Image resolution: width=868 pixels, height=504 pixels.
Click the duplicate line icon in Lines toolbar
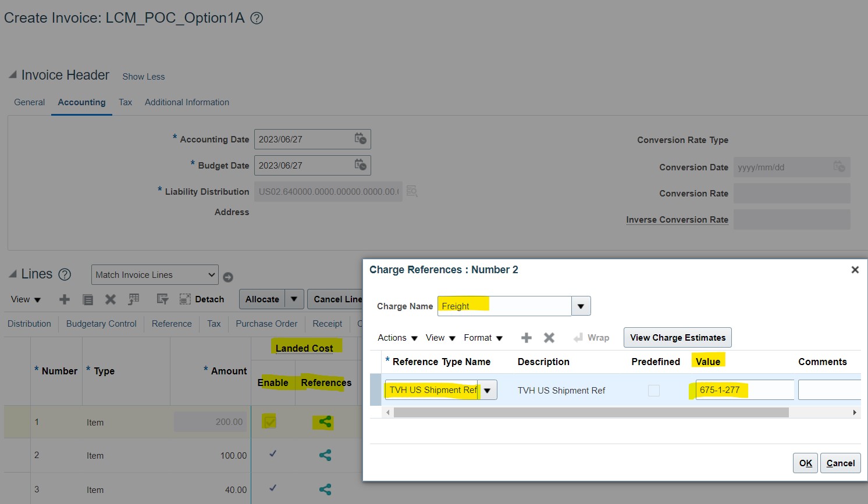[x=87, y=299]
